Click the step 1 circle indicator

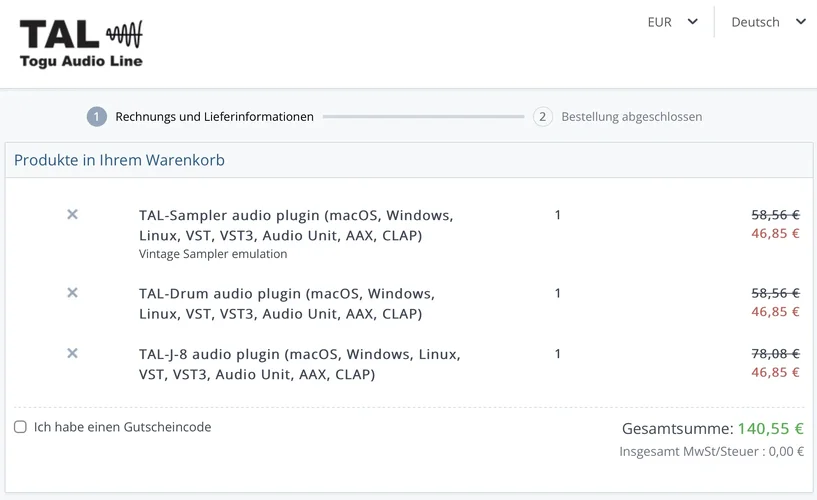[x=96, y=117]
